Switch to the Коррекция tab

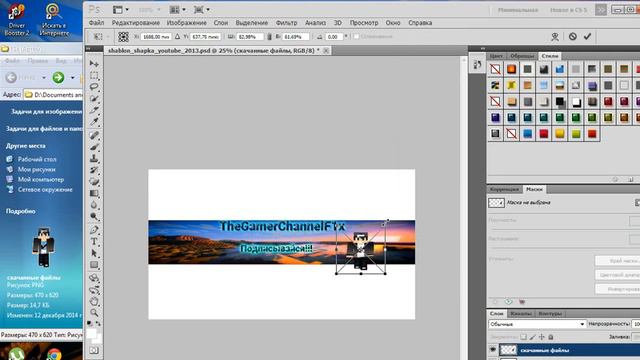(504, 189)
